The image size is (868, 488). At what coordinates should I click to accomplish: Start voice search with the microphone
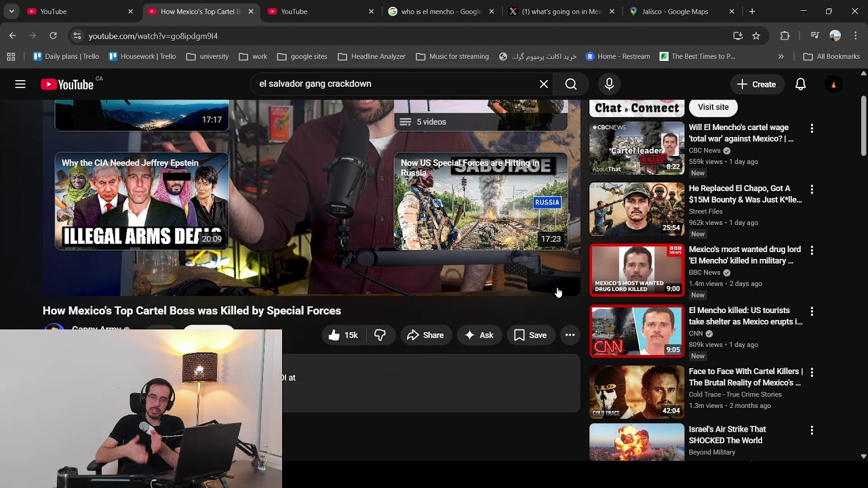[x=609, y=84]
